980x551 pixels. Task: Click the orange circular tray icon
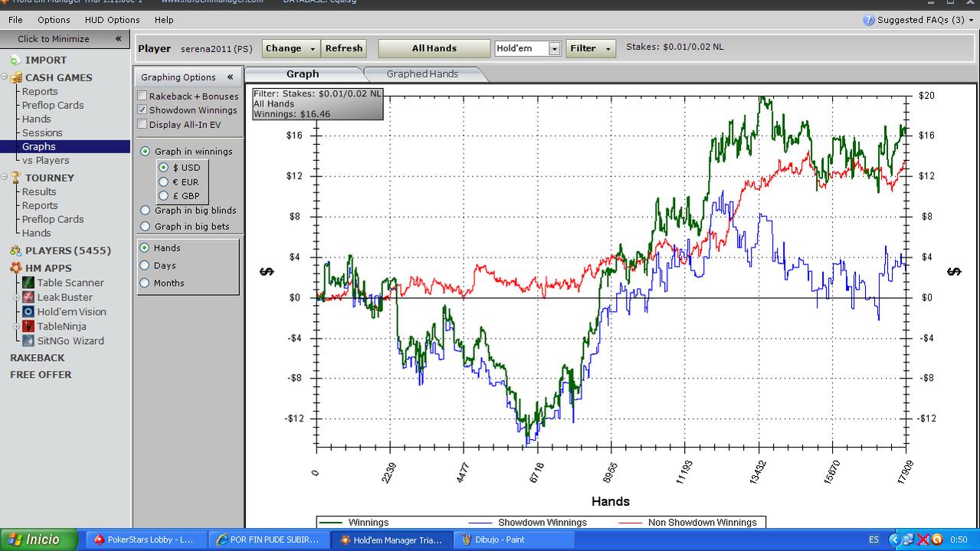click(937, 540)
